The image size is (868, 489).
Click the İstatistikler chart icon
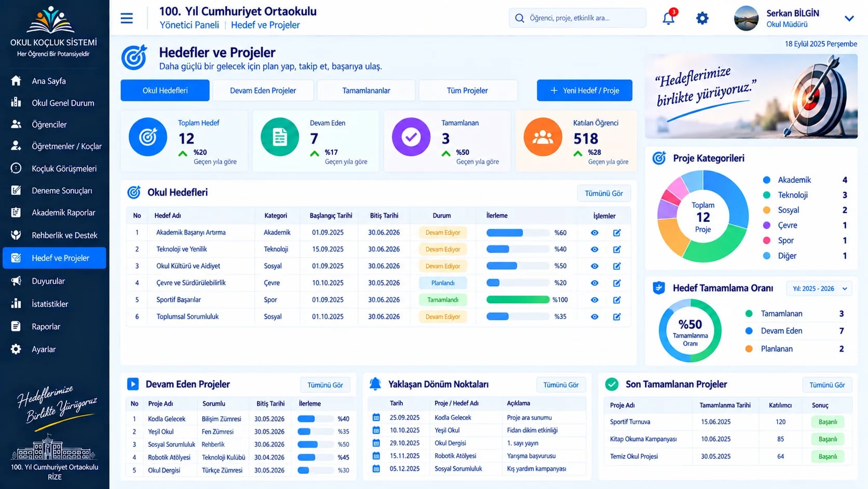[16, 303]
